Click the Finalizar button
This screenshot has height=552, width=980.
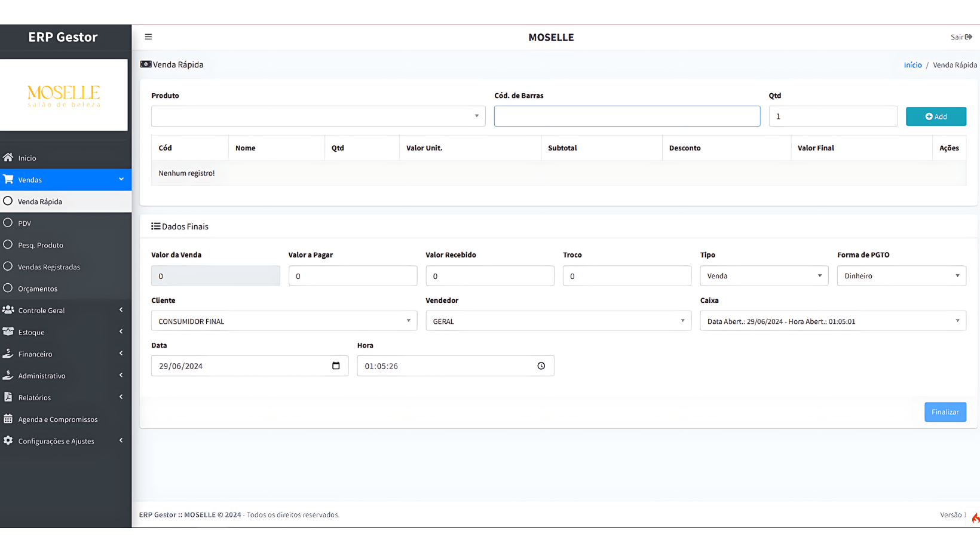[945, 412]
